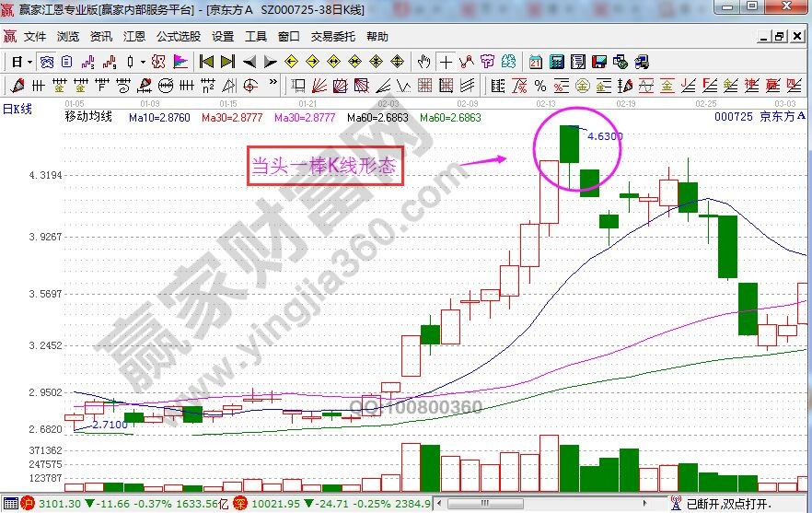Click the black right-arrow play icon
This screenshot has width=812, height=513.
point(270,62)
